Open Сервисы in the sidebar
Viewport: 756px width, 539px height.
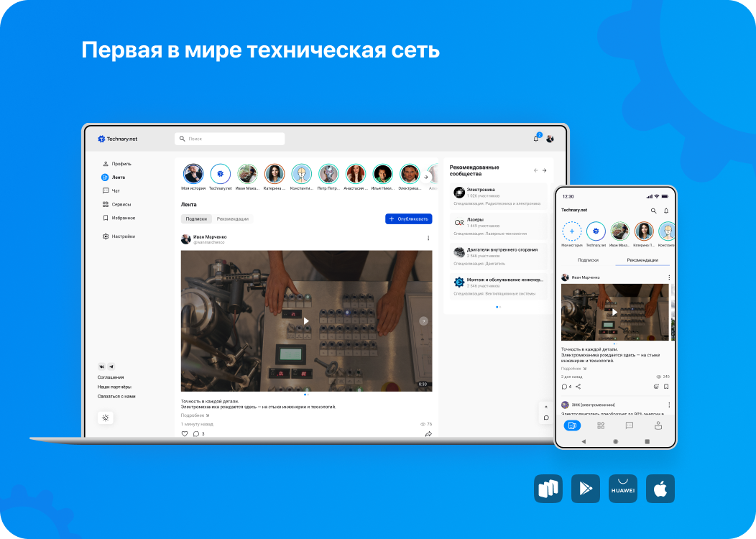(x=116, y=204)
